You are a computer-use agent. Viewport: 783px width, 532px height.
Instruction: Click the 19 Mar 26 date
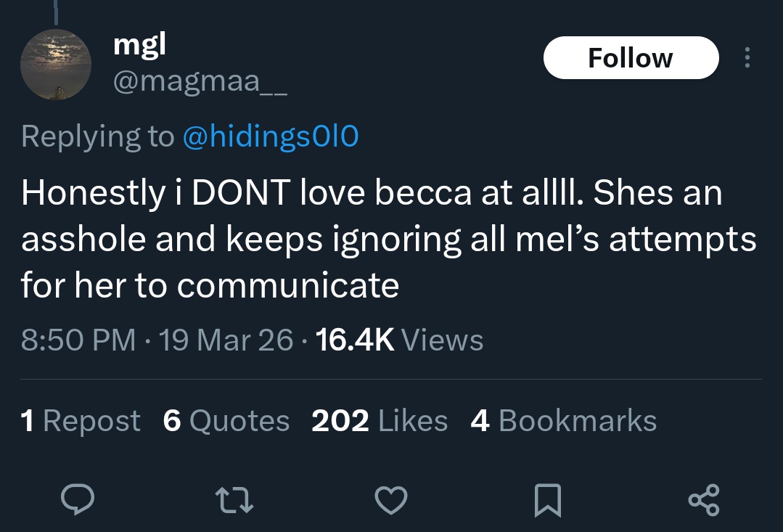click(x=226, y=340)
